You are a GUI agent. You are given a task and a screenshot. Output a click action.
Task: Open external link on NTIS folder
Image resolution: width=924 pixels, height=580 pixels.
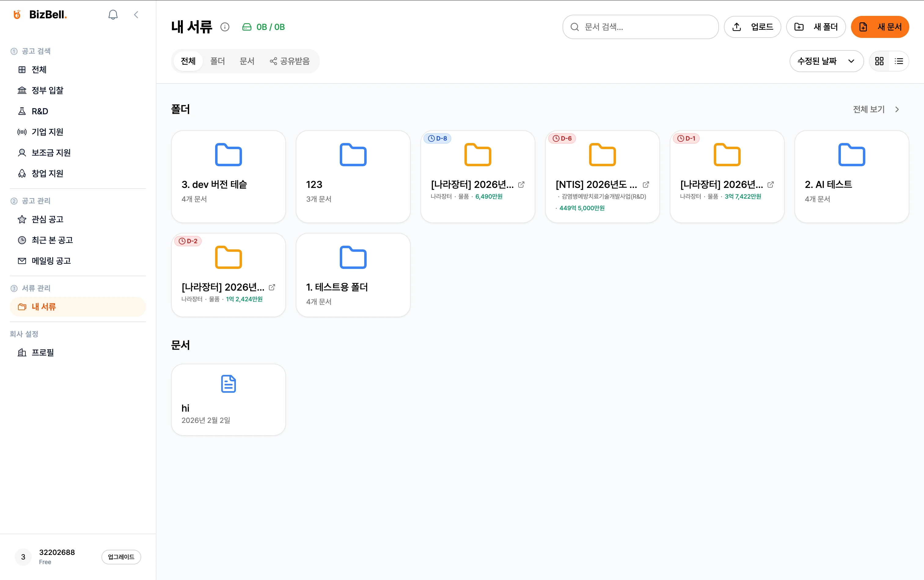(x=646, y=185)
